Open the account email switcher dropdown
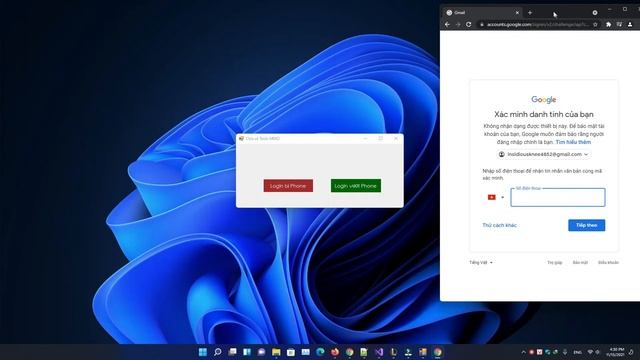Viewport: 640px width, 360px height. (543, 154)
